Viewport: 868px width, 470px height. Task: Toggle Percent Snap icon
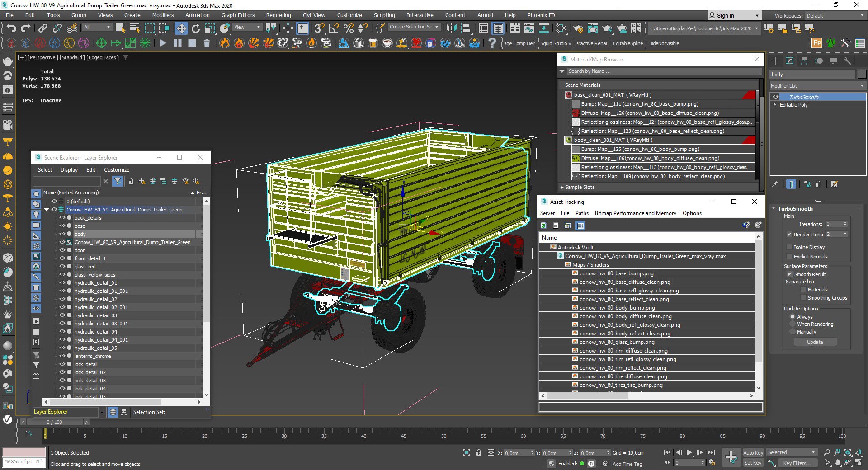tap(349, 28)
